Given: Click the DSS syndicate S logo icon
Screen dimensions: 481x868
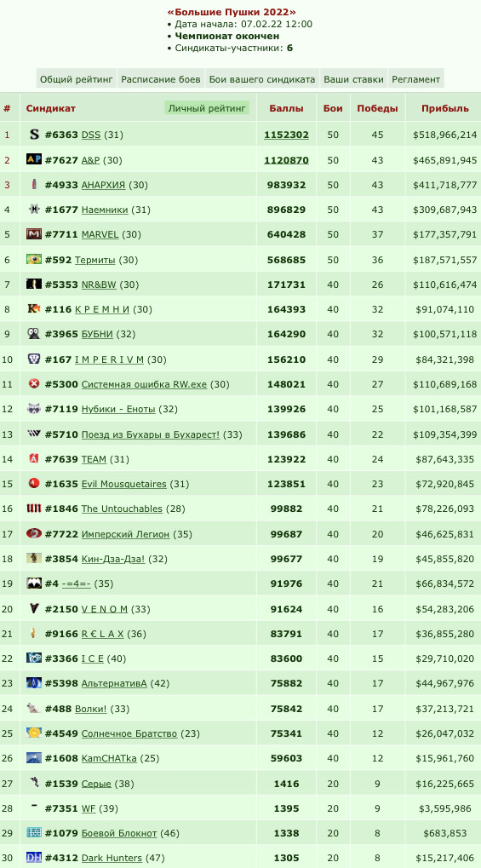Looking at the screenshot, I should [34, 134].
